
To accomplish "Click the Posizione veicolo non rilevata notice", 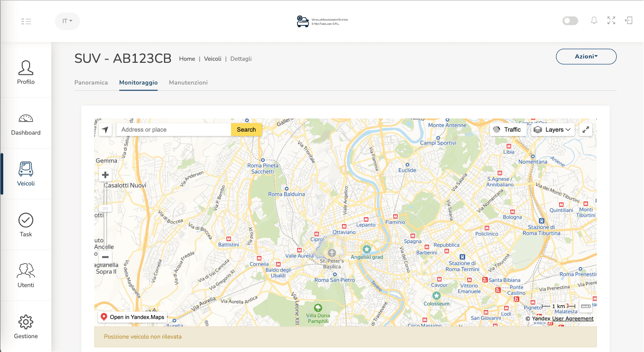I will 346,337.
